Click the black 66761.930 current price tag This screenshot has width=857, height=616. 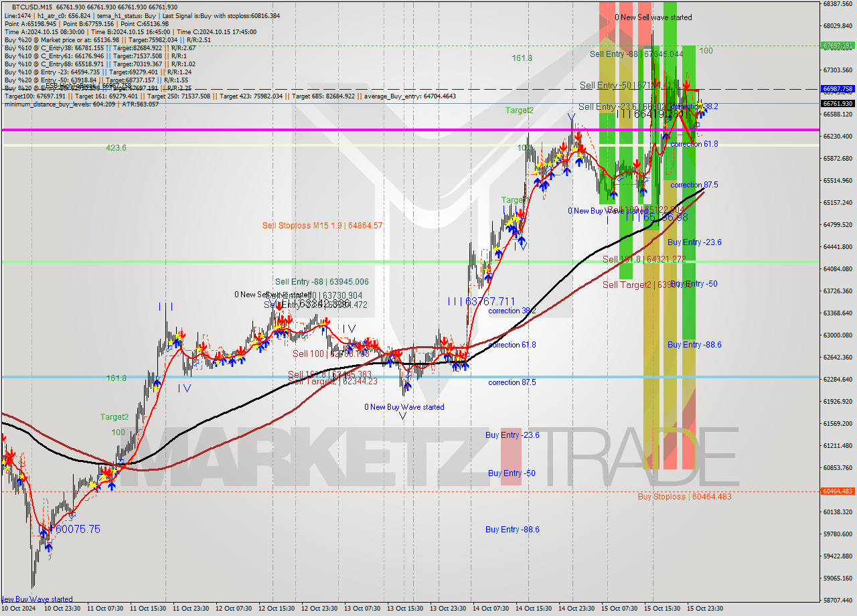click(x=837, y=103)
